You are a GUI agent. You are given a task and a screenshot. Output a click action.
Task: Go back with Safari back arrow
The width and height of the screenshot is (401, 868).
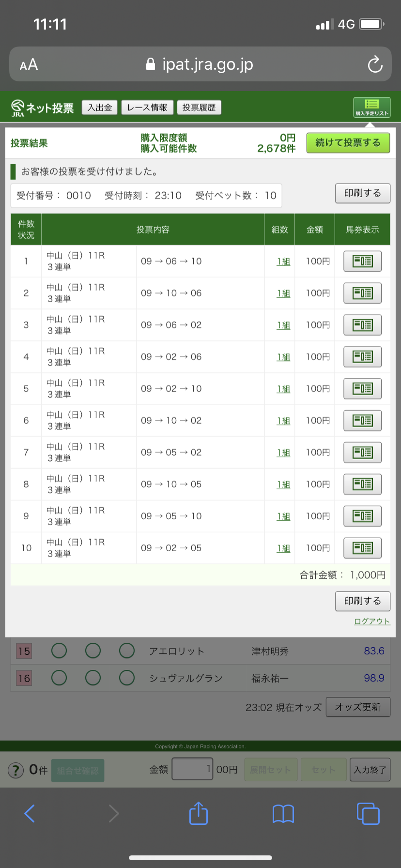click(30, 813)
